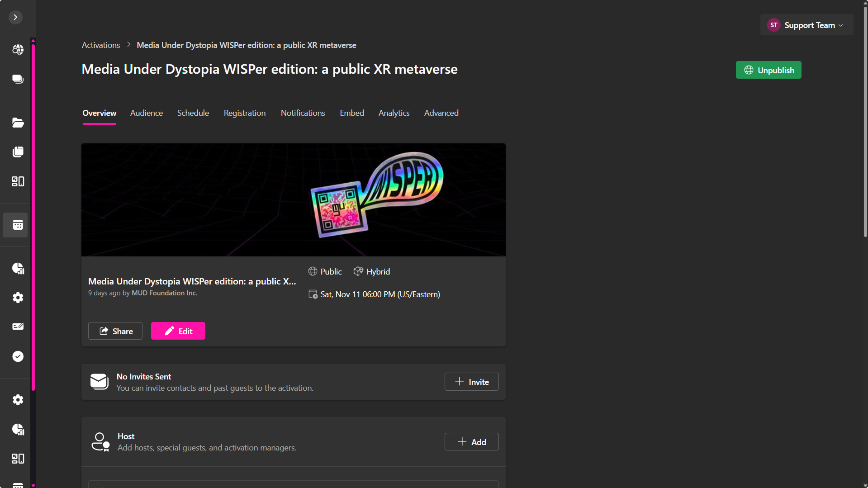868x488 pixels.
Task: Click the Share button
Action: pos(115,331)
